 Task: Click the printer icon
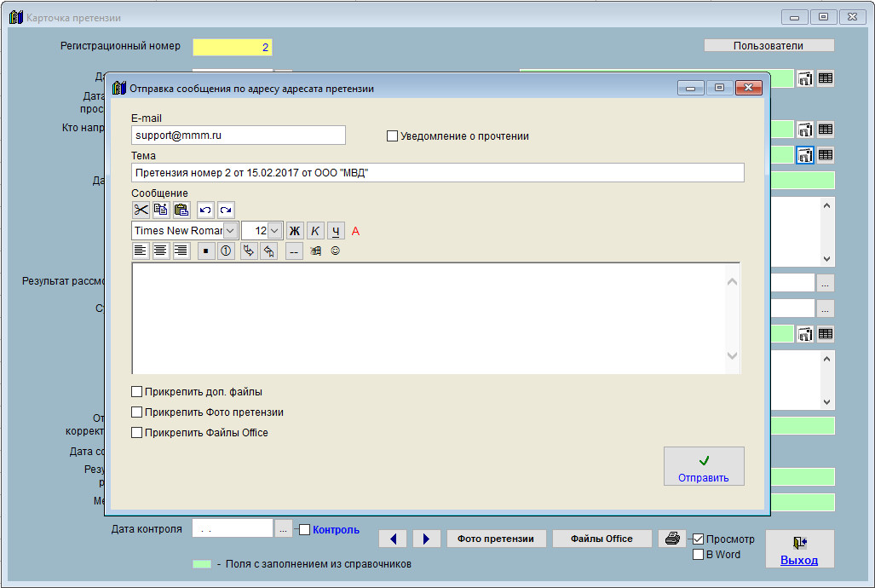pos(672,539)
